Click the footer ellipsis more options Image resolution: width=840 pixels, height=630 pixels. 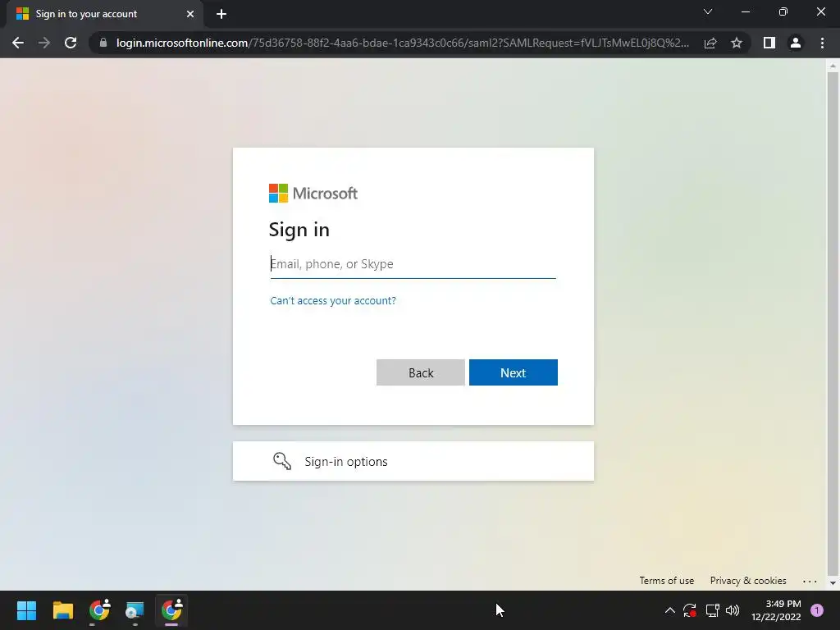(810, 582)
